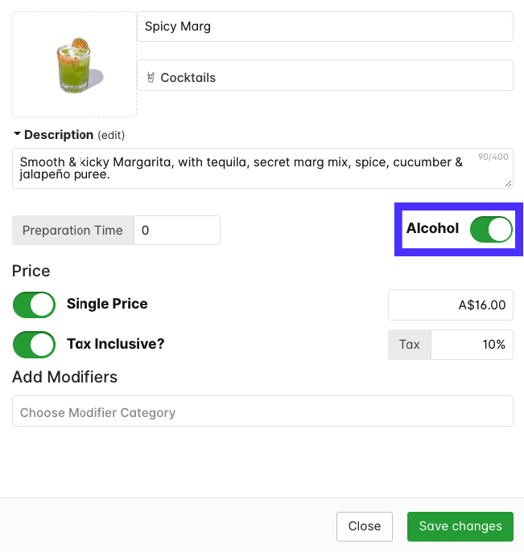524x552 pixels.
Task: Click the Preparation Time label
Action: tap(73, 230)
